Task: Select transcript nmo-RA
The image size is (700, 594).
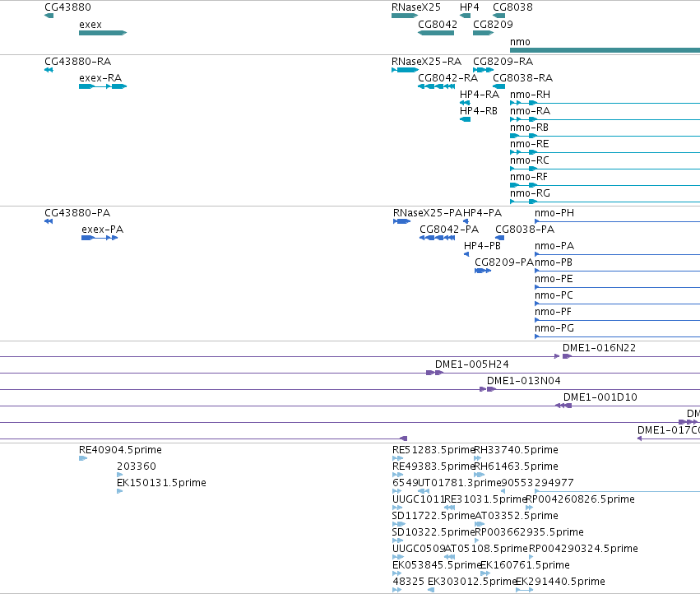Action: point(530,111)
